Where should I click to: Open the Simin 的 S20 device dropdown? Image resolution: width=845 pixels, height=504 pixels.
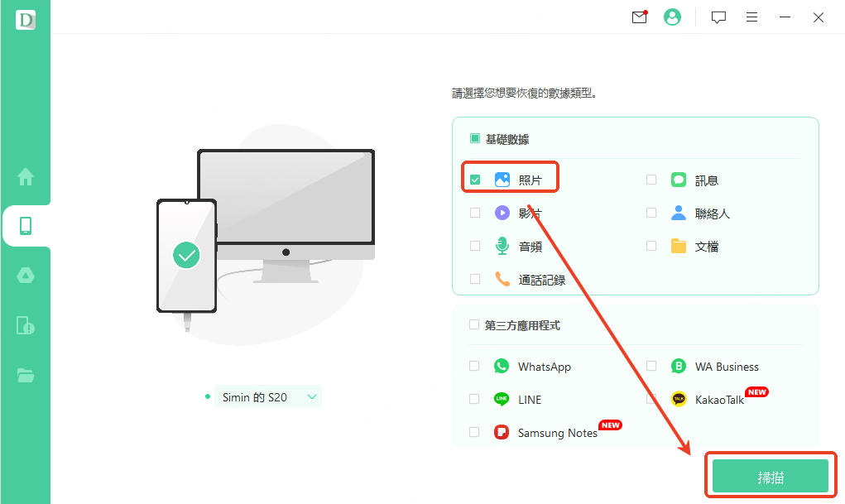[x=268, y=396]
